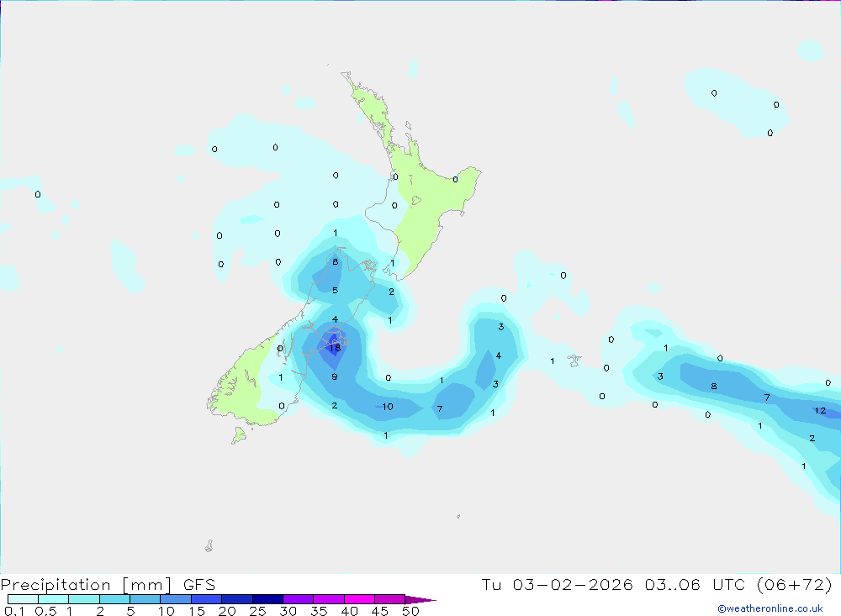
Task: Pick the legend swatch between 10 and 15
Action: pyautogui.click(x=176, y=599)
